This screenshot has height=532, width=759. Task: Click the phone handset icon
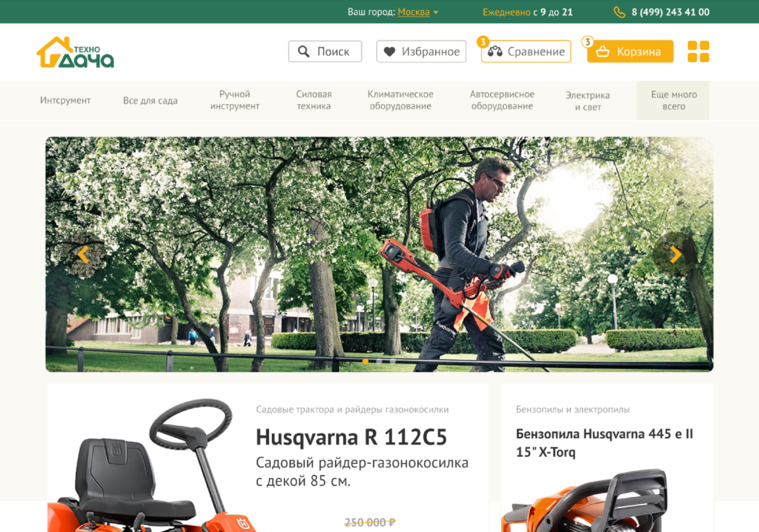pyautogui.click(x=619, y=12)
